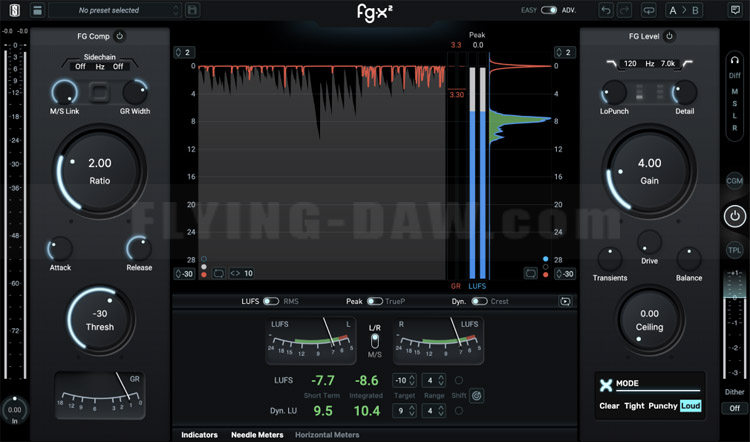Click the Balance knob
This screenshot has width=750, height=442.
point(689,259)
